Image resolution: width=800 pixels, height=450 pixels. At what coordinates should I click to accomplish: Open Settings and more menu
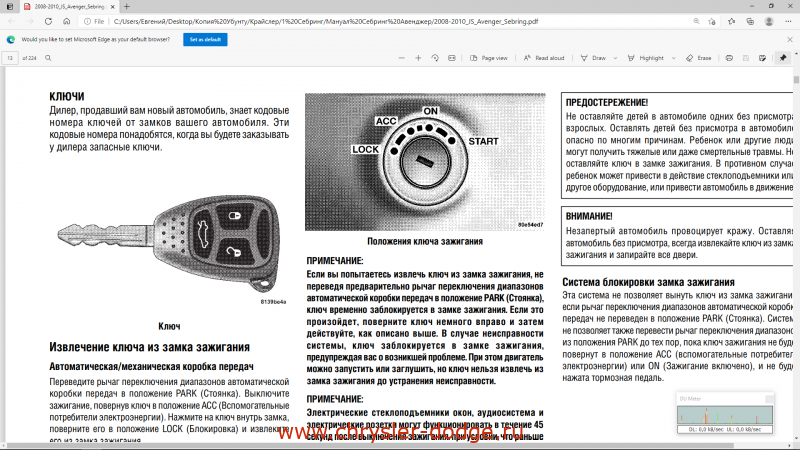tap(788, 21)
